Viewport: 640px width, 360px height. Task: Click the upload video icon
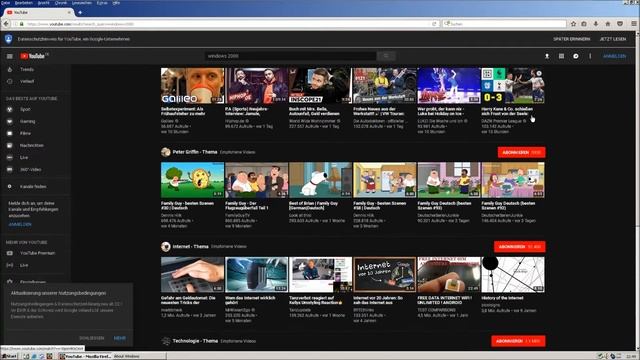point(547,56)
